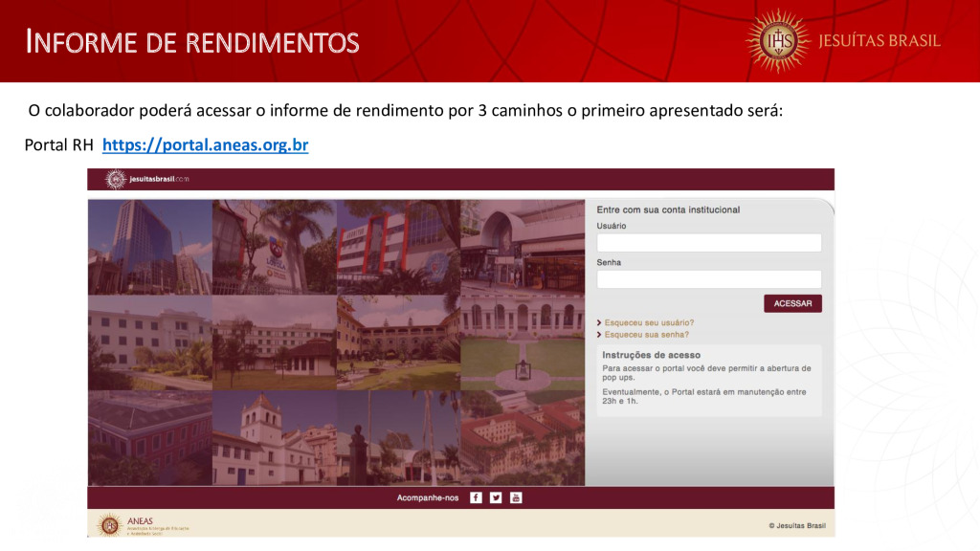This screenshot has height=551, width=980.
Task: Select the Loyola shield building photo
Action: (x=274, y=247)
